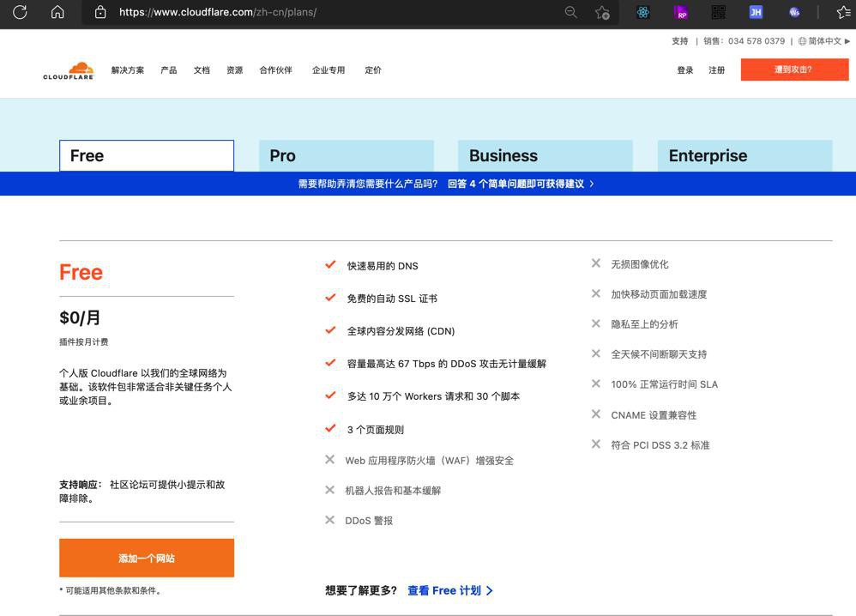Image resolution: width=856 pixels, height=616 pixels.
Task: Open the 产品 navigation menu
Action: [169, 69]
